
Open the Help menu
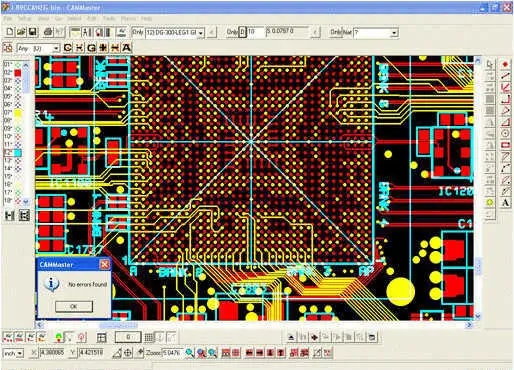[146, 19]
